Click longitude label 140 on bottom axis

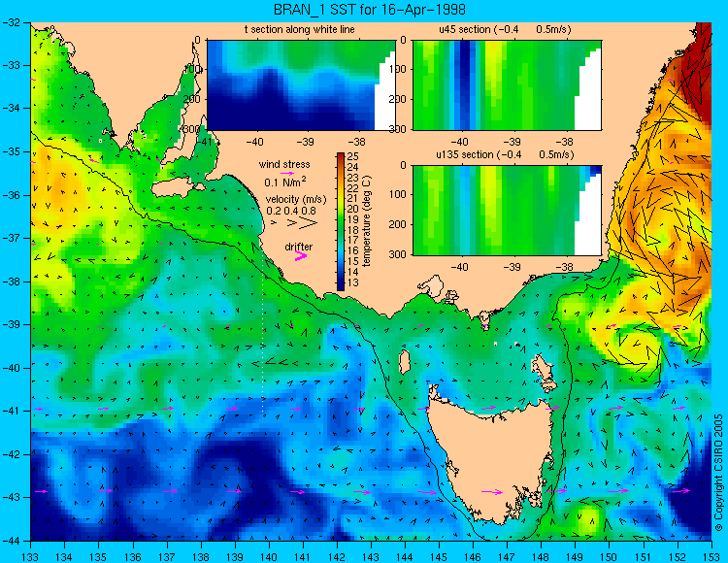[269, 557]
